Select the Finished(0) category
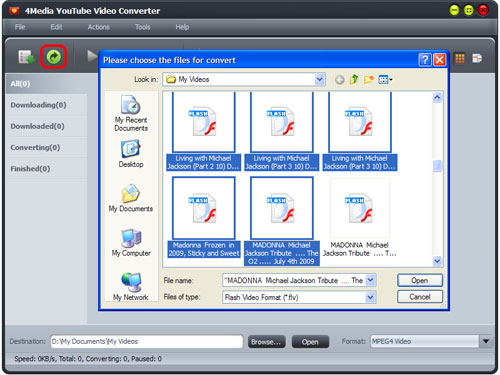The width and height of the screenshot is (500, 375). pos(46,169)
